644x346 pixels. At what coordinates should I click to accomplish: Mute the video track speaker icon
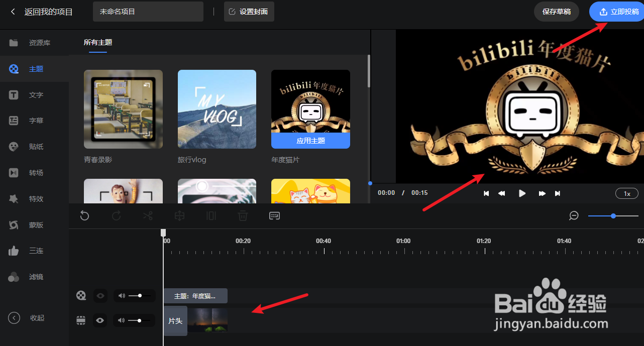(x=122, y=320)
